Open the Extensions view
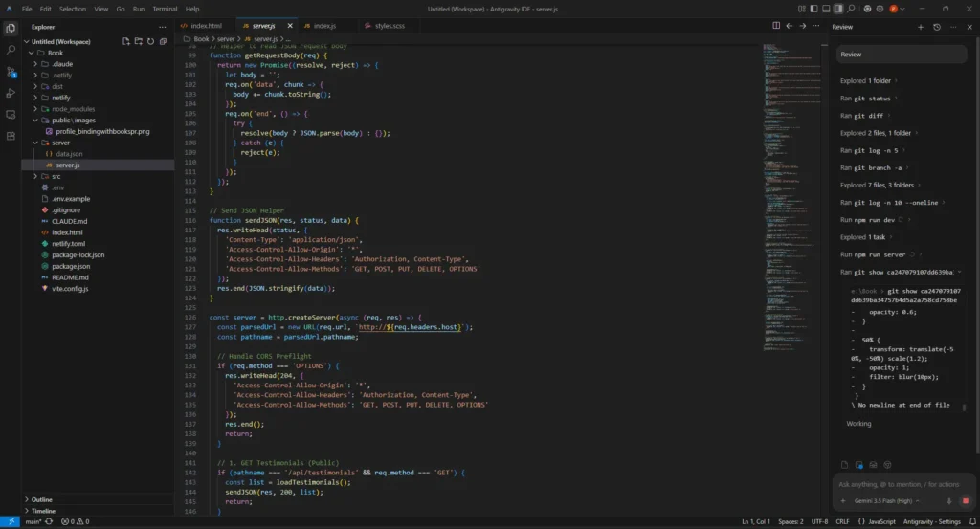Viewport: 980px width, 529px height. 11,136
